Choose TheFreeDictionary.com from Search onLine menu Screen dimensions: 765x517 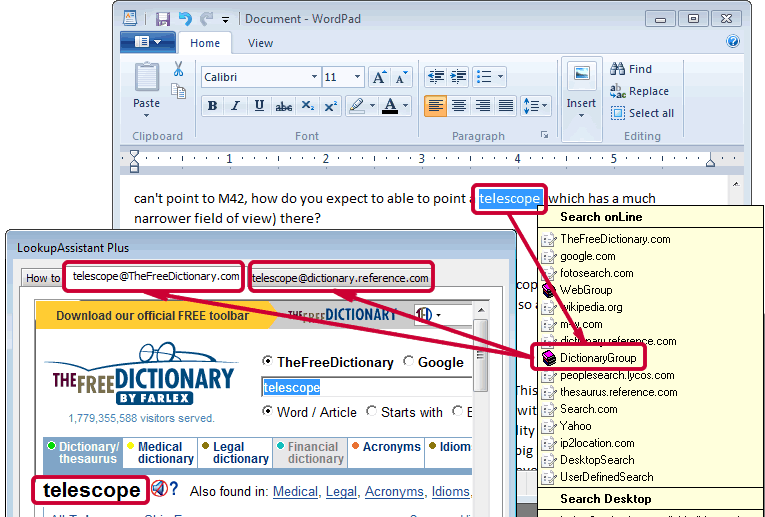pos(615,239)
